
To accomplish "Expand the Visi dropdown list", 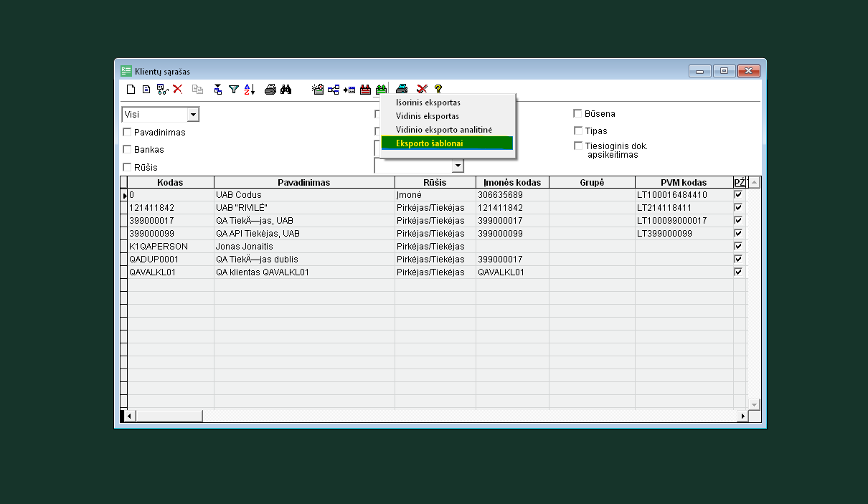I will tap(192, 115).
